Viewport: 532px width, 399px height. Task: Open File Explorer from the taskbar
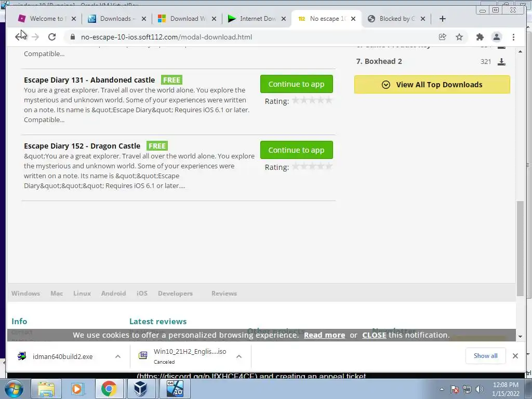point(46,389)
